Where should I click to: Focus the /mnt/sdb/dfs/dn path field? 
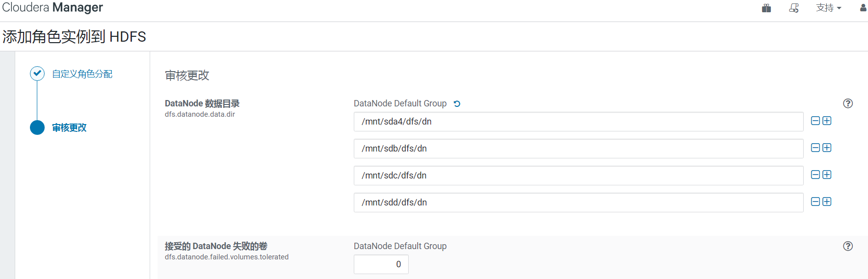(579, 149)
